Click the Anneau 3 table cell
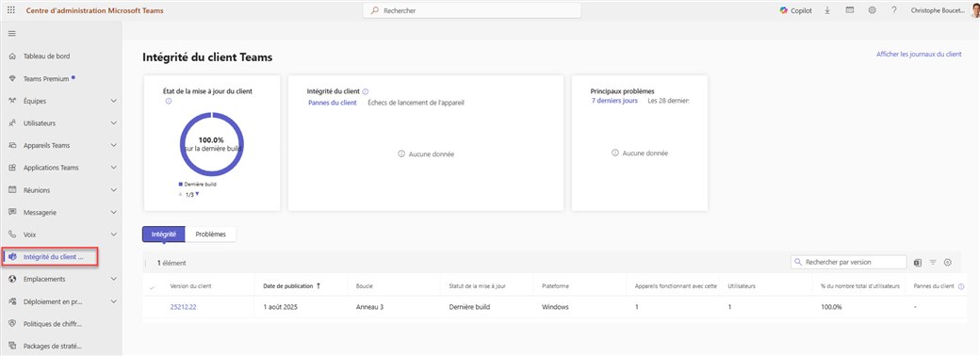This screenshot has height=356, width=980. 369,307
